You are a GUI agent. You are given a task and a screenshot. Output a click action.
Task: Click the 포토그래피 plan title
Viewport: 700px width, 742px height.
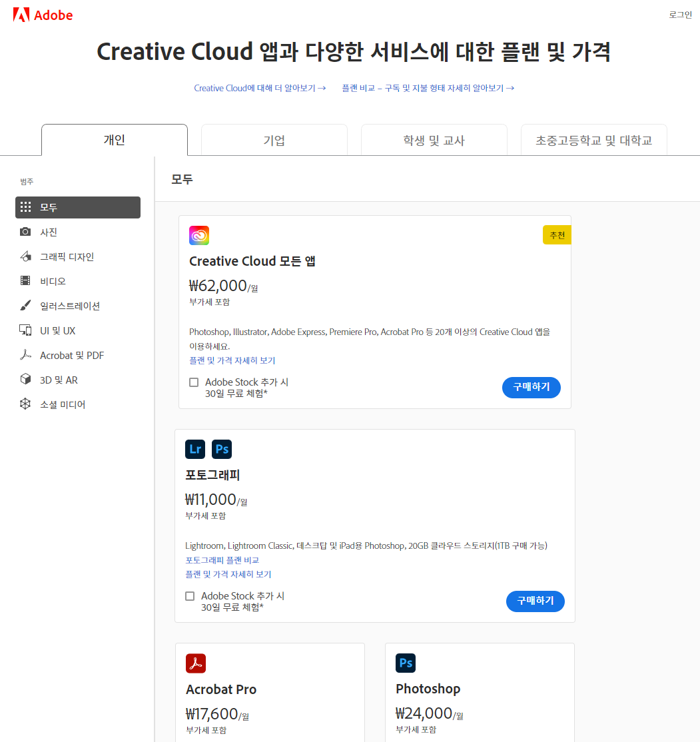212,475
